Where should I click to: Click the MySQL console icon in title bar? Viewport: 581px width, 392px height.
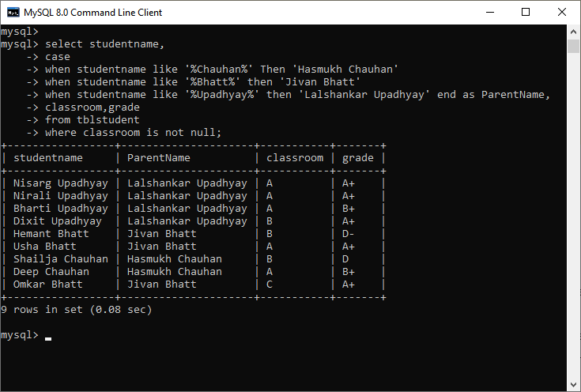pyautogui.click(x=13, y=12)
